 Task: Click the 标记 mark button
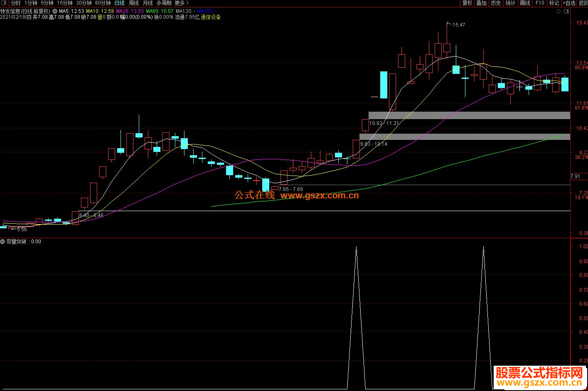click(554, 3)
